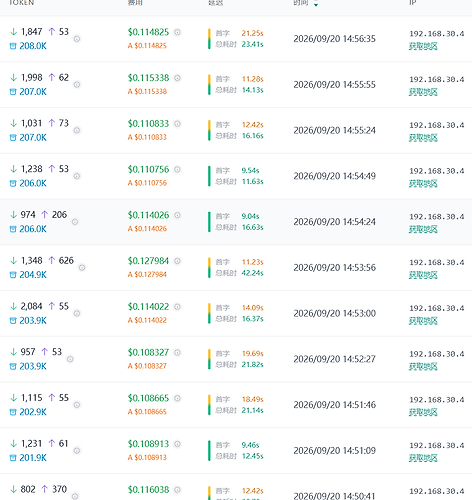The height and width of the screenshot is (500, 472).
Task: Click timestamp 2026/09/20 14:55:24
Action: (334, 130)
